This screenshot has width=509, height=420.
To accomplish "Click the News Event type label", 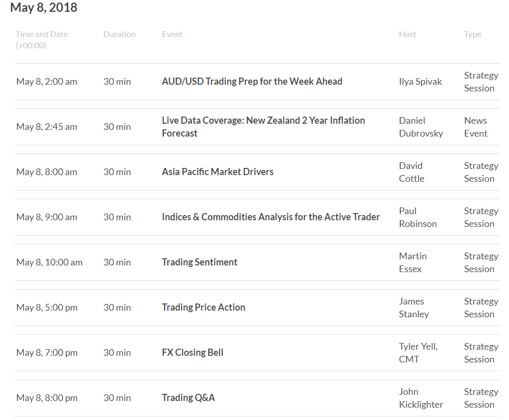I will point(476,127).
